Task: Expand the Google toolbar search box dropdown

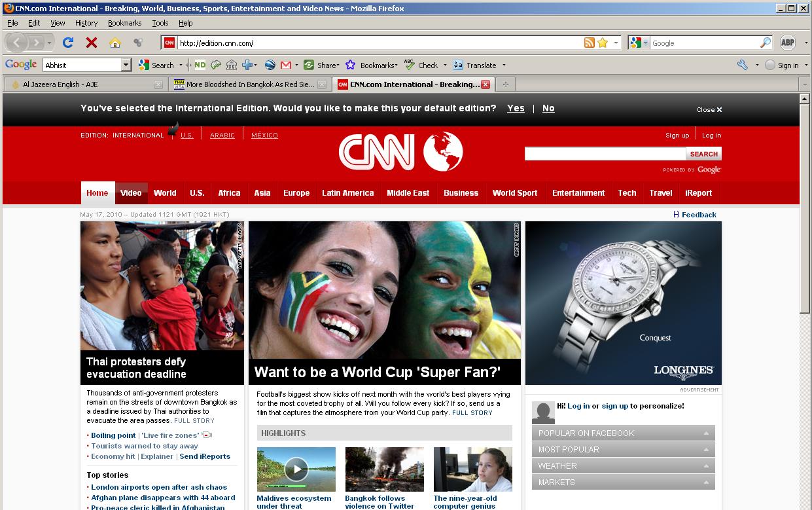Action: 126,65
